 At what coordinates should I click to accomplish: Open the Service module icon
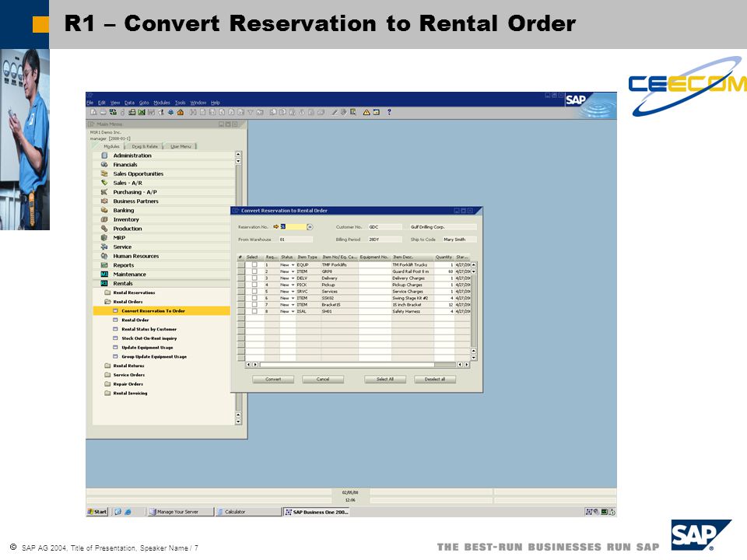point(104,247)
